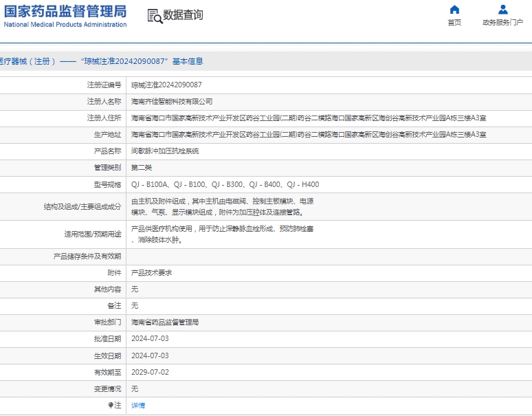Click the 结构及组成/主要组成成分 label
532x416 pixels.
click(x=82, y=207)
